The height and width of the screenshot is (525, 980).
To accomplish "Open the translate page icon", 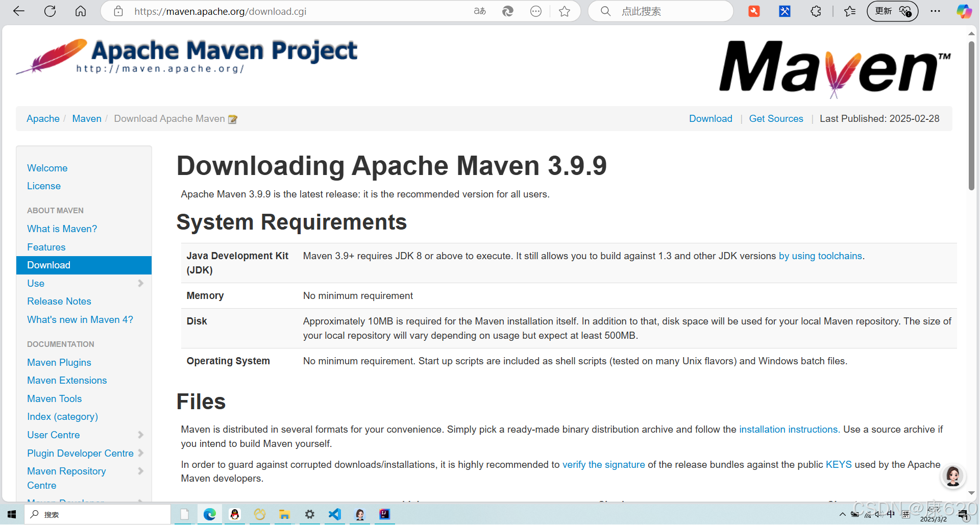I will coord(480,11).
